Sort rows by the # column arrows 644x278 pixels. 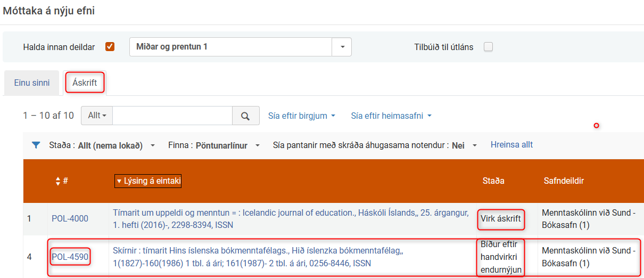[x=58, y=181]
